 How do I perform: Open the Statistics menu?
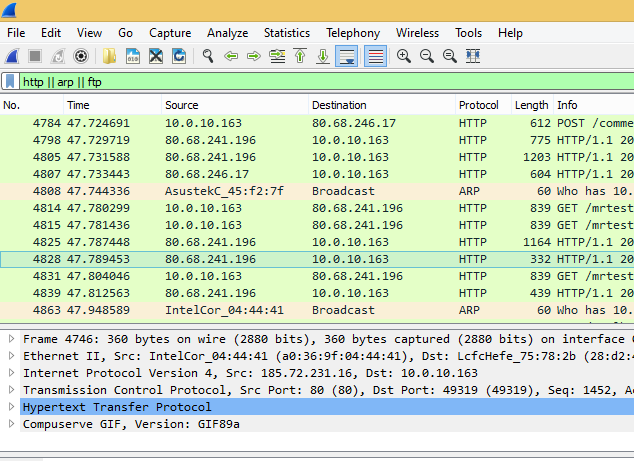tap(286, 33)
